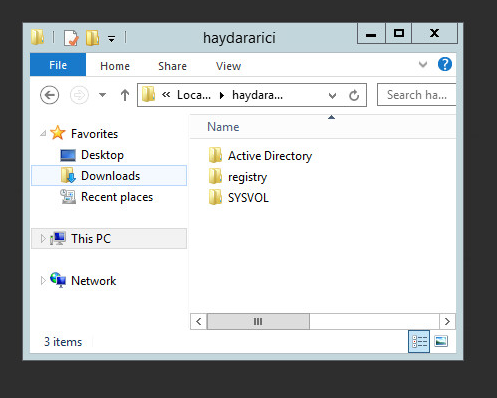Click the Search haydararici field
The image size is (497, 398).
point(416,95)
